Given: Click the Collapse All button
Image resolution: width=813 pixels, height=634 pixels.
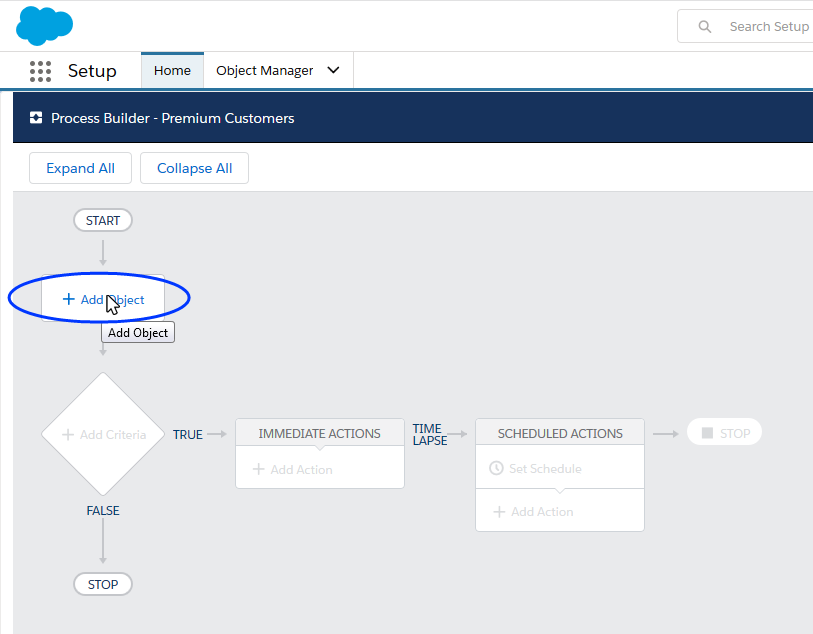Looking at the screenshot, I should 194,168.
